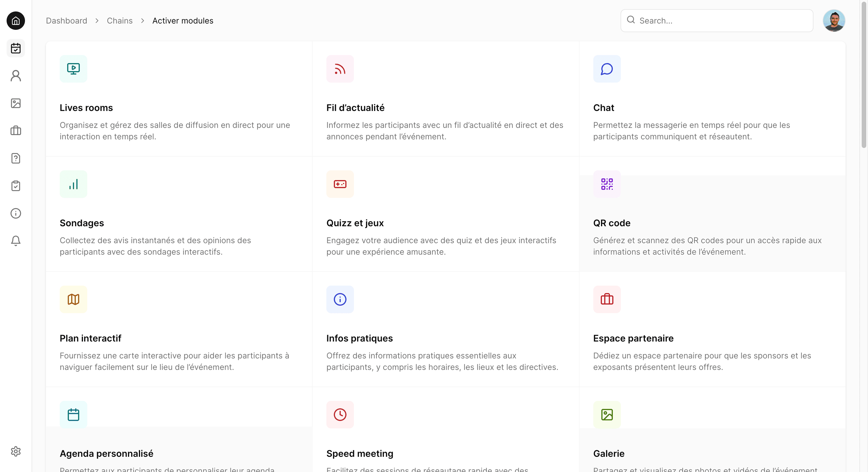Image resolution: width=868 pixels, height=472 pixels.
Task: Open the notifications bell sidebar icon
Action: [15, 241]
